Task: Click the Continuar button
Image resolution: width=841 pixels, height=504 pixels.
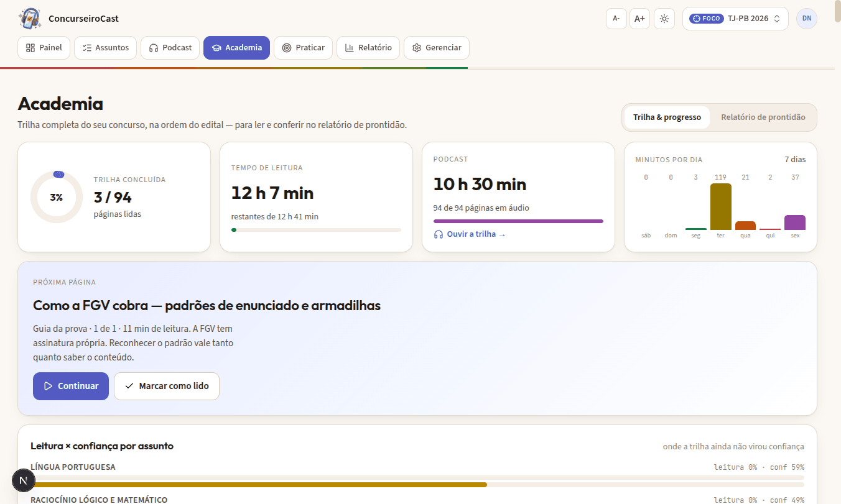Action: 71,386
